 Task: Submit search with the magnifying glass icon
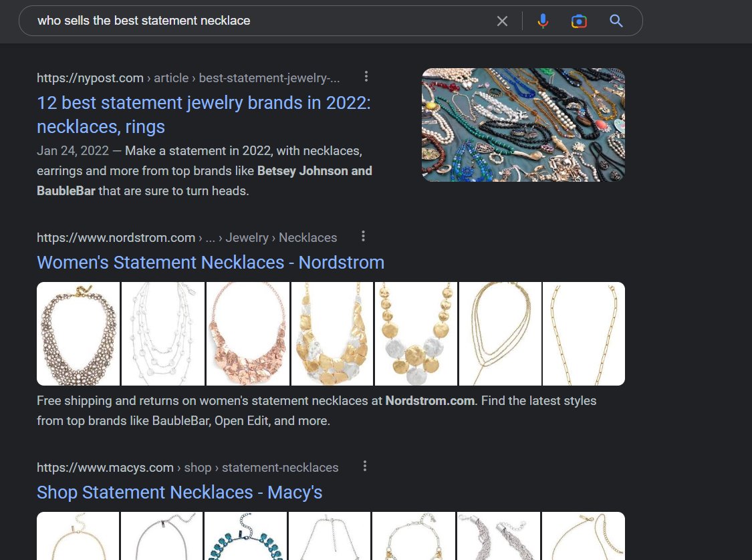(616, 21)
